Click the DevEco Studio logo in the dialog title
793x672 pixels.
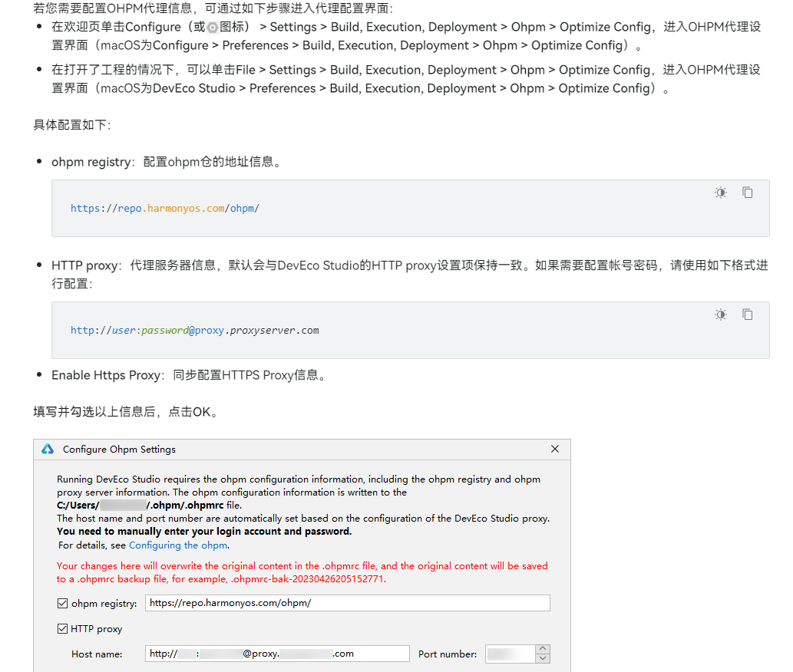point(48,450)
